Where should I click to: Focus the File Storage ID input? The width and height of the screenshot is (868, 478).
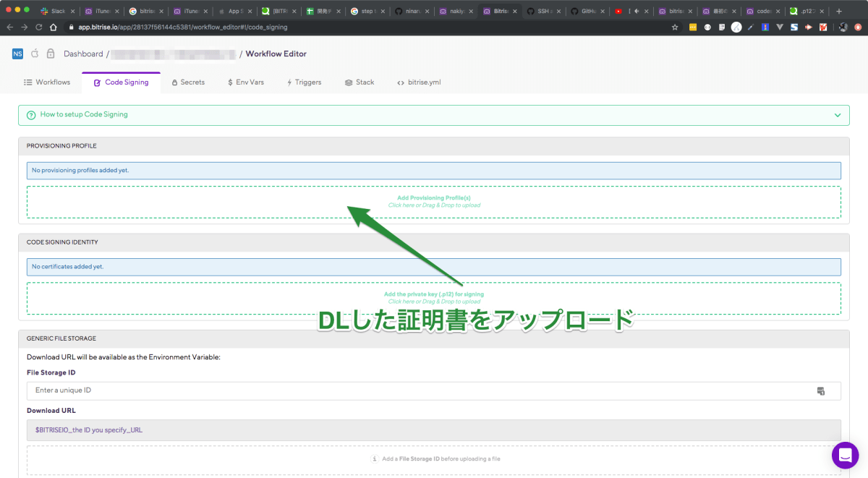[434, 390]
